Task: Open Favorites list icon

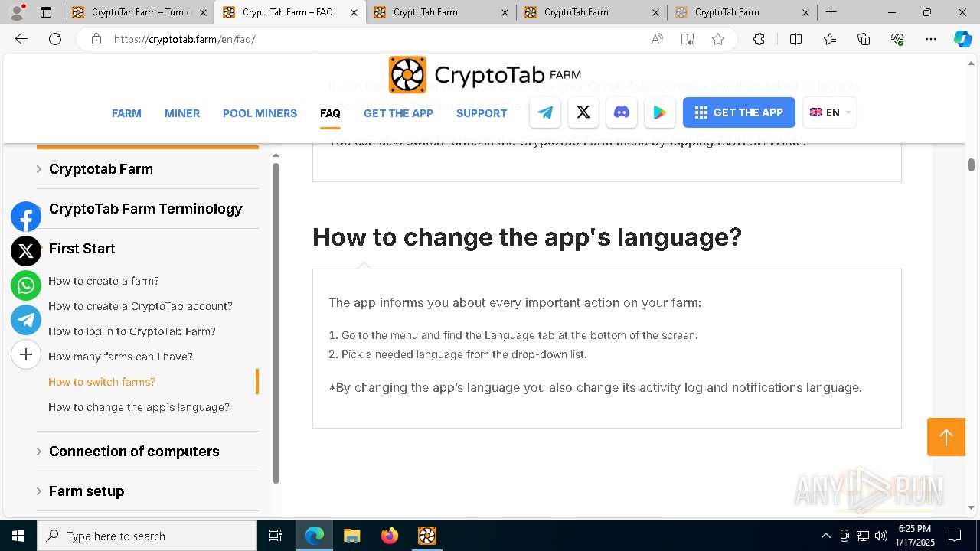Action: pyautogui.click(x=830, y=39)
